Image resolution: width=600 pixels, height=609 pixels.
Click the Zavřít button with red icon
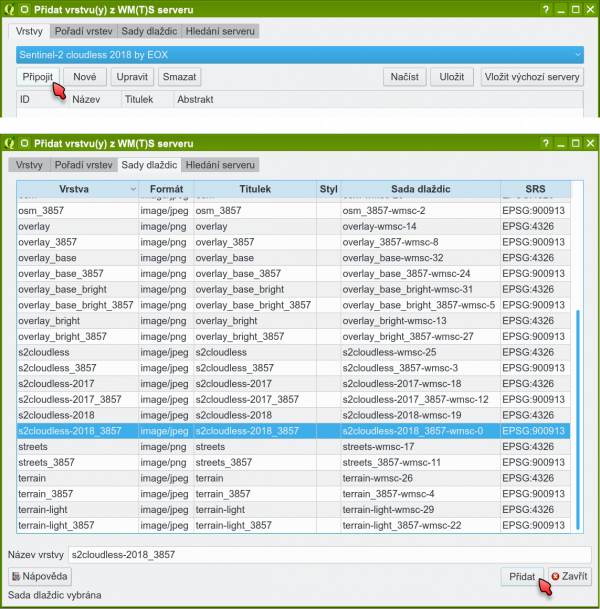(570, 577)
